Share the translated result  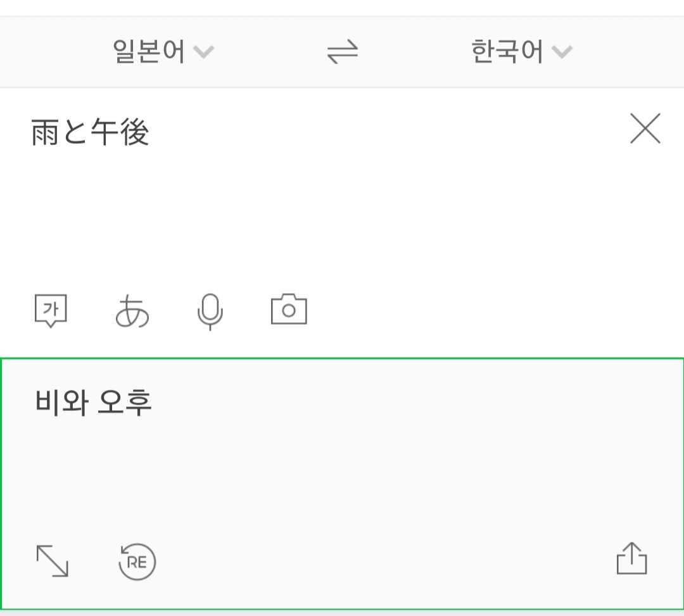pyautogui.click(x=631, y=559)
